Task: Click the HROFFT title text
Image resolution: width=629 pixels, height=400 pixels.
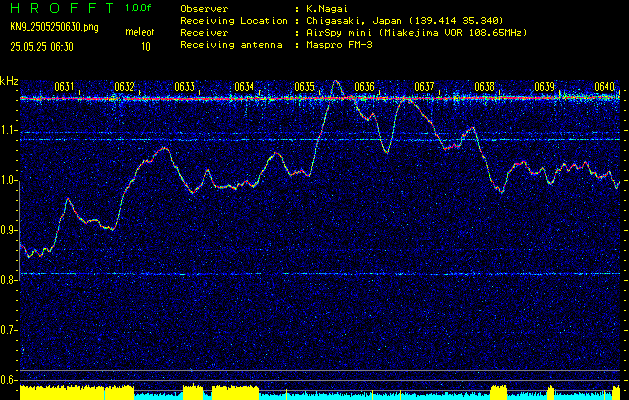Action: tap(62, 8)
